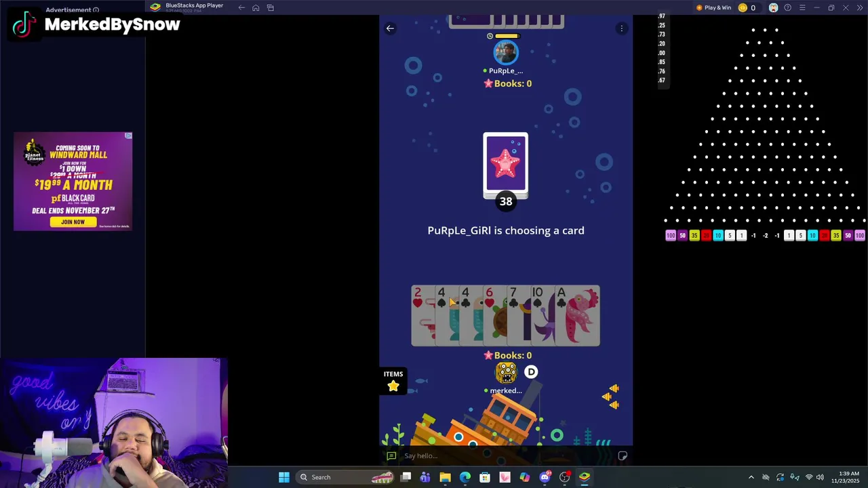Open BlueStacks help question mark
The height and width of the screenshot is (488, 868).
click(x=787, y=7)
